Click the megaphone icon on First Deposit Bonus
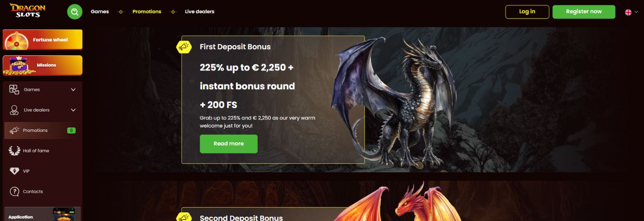 [x=184, y=46]
